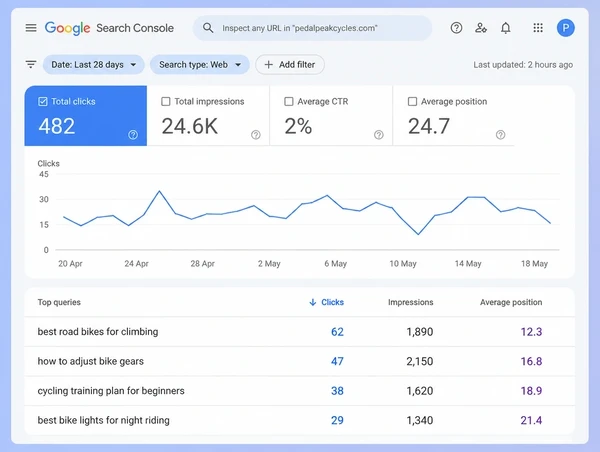The image size is (600, 452).
Task: Open help icon on Average position card
Action: pyautogui.click(x=500, y=135)
